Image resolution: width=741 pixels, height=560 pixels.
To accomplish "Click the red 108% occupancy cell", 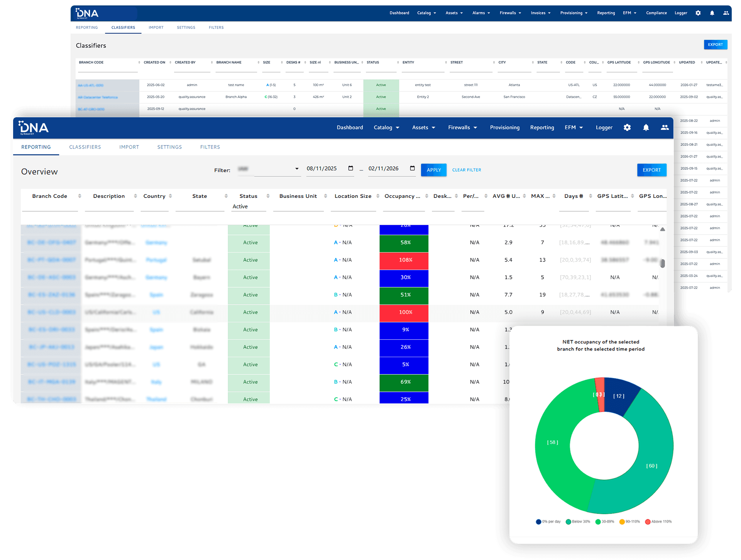I will (x=404, y=260).
